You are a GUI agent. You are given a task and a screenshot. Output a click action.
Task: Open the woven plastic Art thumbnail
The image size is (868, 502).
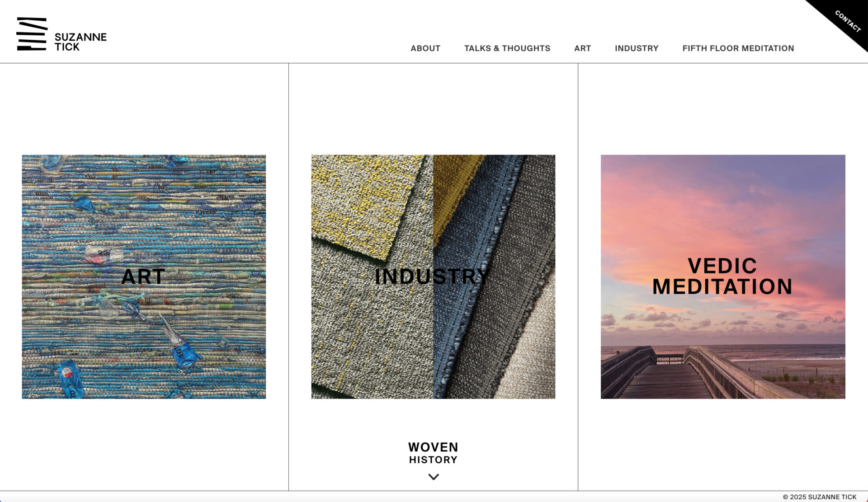144,277
